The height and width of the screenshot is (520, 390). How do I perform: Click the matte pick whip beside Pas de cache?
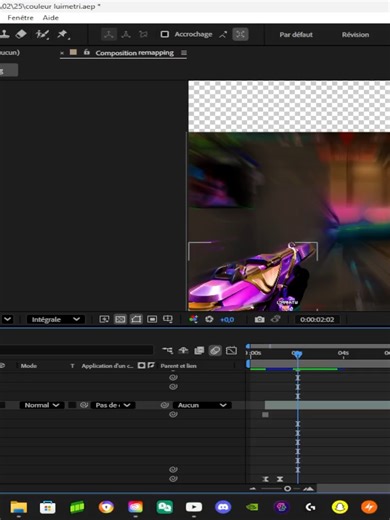(84, 405)
